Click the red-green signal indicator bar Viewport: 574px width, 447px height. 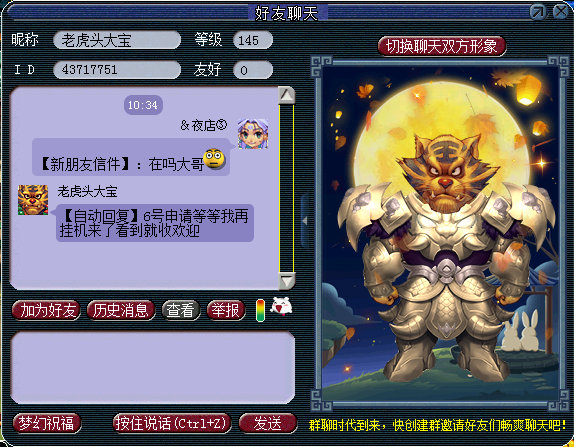[260, 310]
